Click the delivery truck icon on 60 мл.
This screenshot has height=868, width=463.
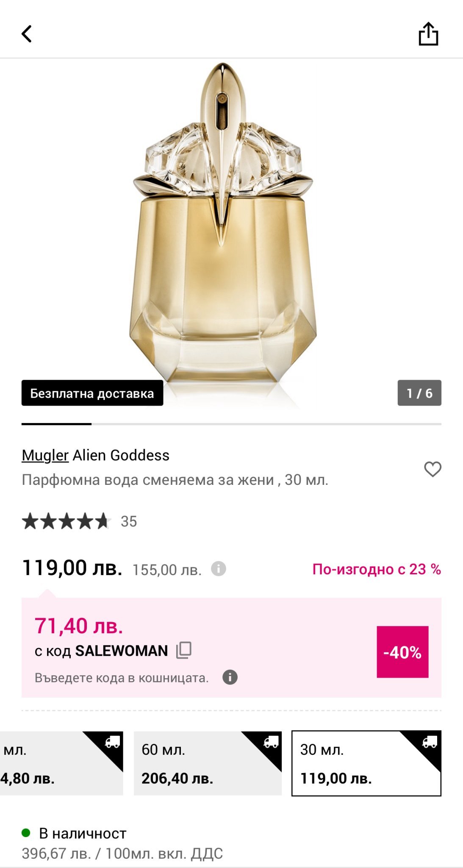point(271,742)
